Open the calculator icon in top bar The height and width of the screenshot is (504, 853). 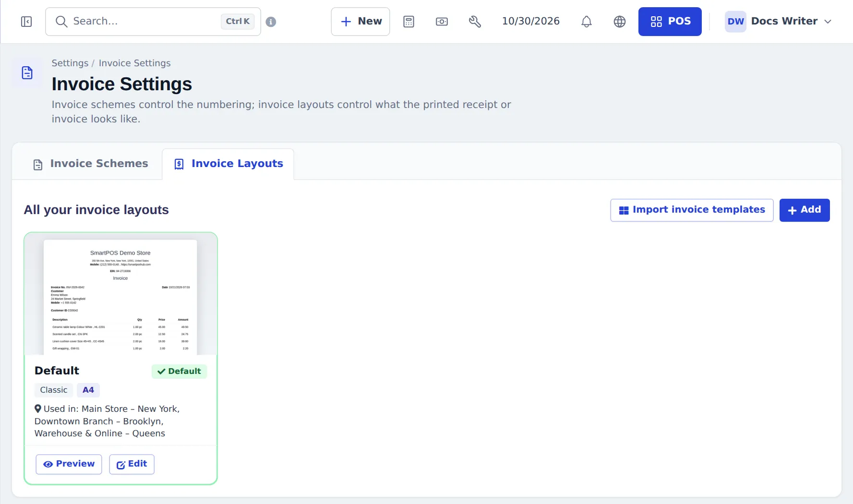click(x=408, y=22)
